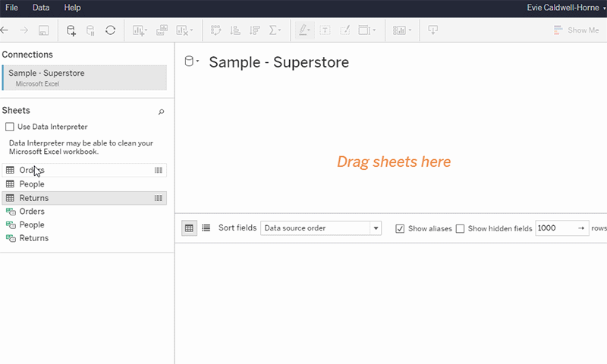
Task: Click the Show Me button
Action: point(576,30)
